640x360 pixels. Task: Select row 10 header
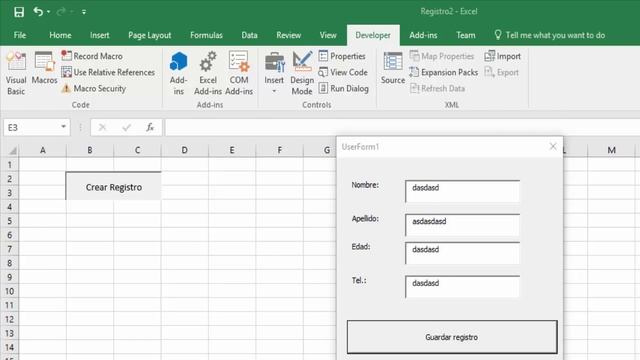click(9, 291)
